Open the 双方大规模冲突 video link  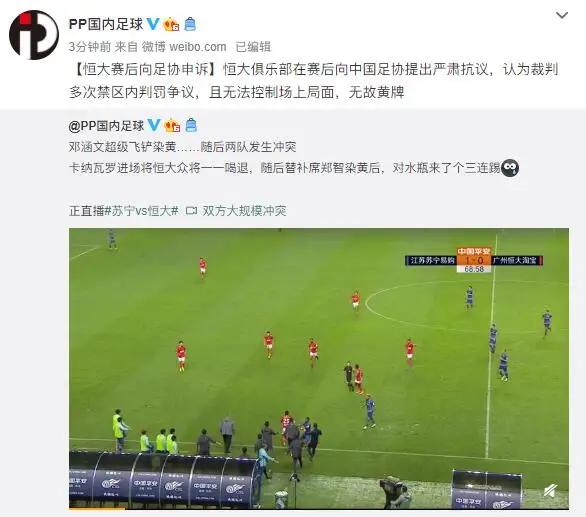pyautogui.click(x=244, y=211)
